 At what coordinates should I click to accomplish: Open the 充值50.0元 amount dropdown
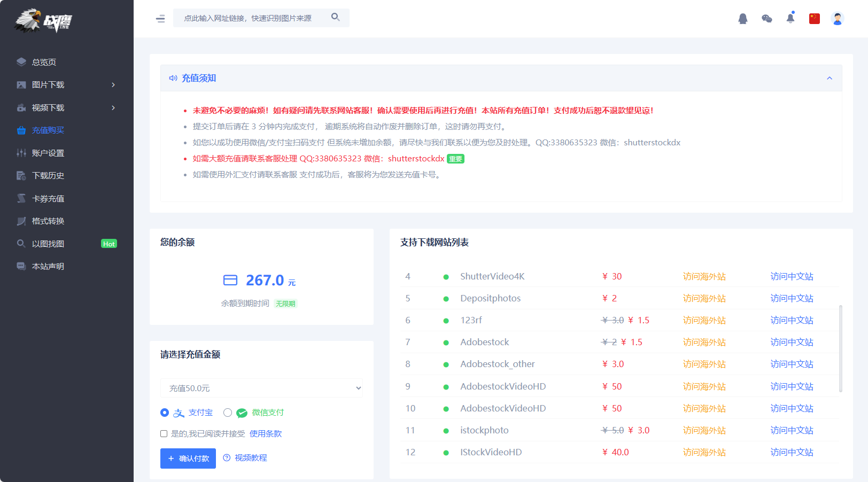click(261, 388)
